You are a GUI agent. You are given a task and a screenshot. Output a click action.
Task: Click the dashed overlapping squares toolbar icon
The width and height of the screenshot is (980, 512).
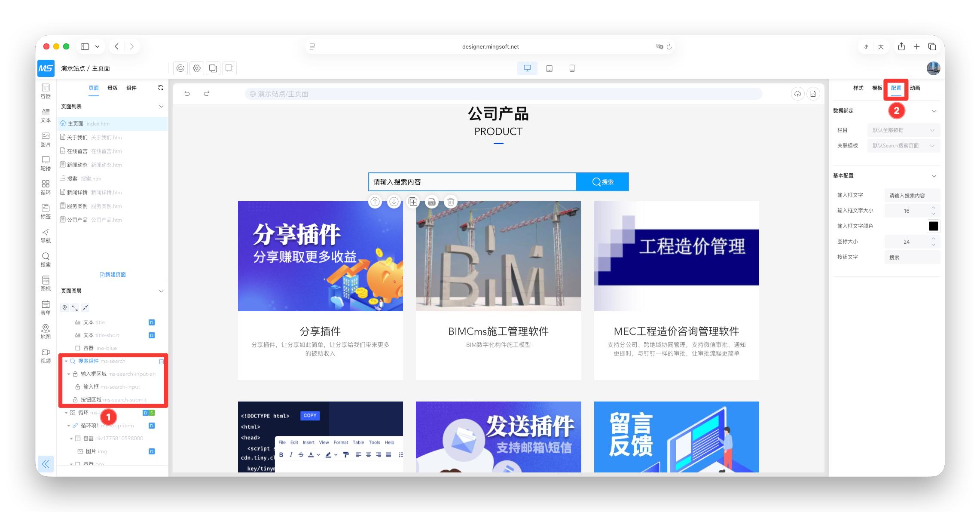click(229, 68)
